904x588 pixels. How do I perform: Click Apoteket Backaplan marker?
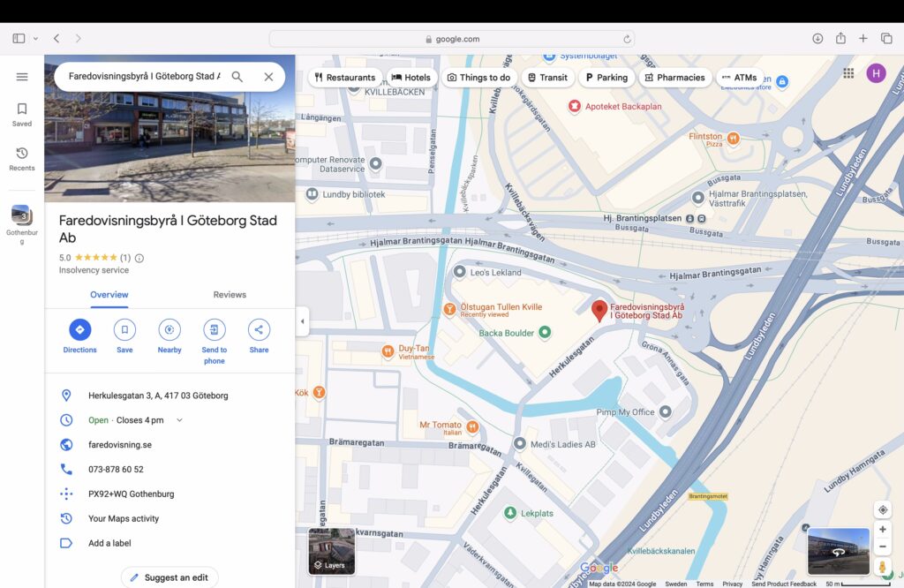click(574, 106)
